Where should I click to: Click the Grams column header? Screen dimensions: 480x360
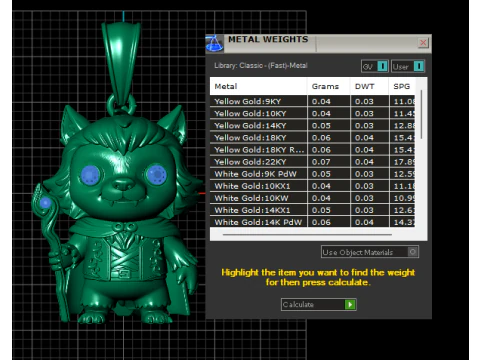point(328,86)
